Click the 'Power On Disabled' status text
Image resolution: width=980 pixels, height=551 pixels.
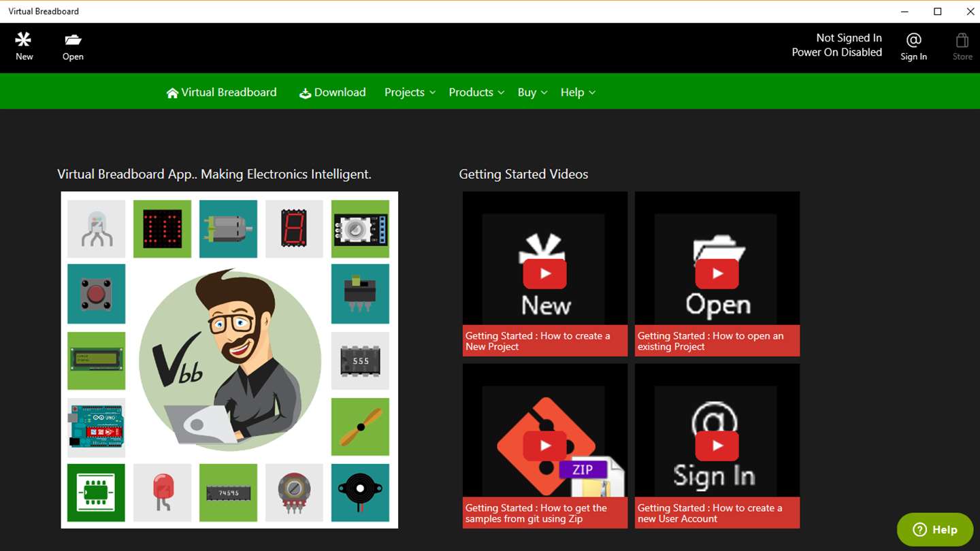tap(836, 52)
